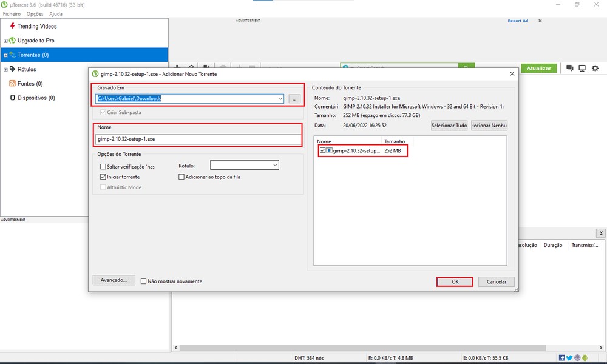Viewport: 607px width, 364px height.
Task: Click the Twitter icon in the status bar
Action: click(x=569, y=358)
